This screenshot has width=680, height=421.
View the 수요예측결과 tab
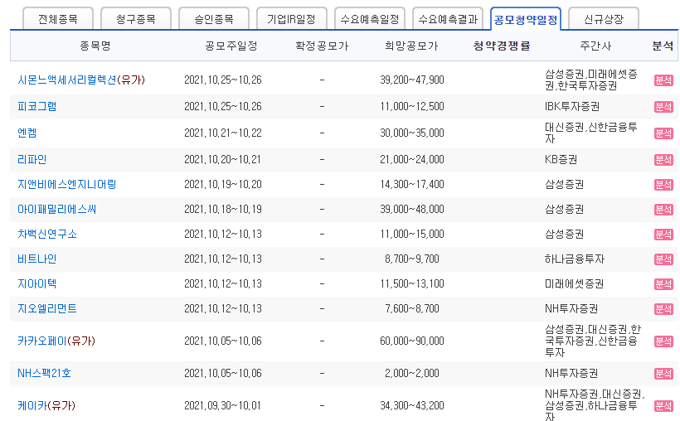click(448, 19)
